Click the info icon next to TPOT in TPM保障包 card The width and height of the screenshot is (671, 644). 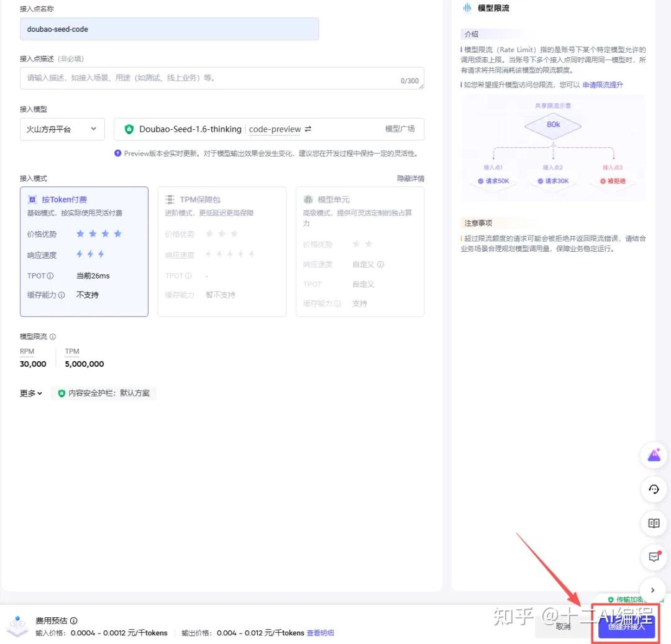[x=188, y=276]
